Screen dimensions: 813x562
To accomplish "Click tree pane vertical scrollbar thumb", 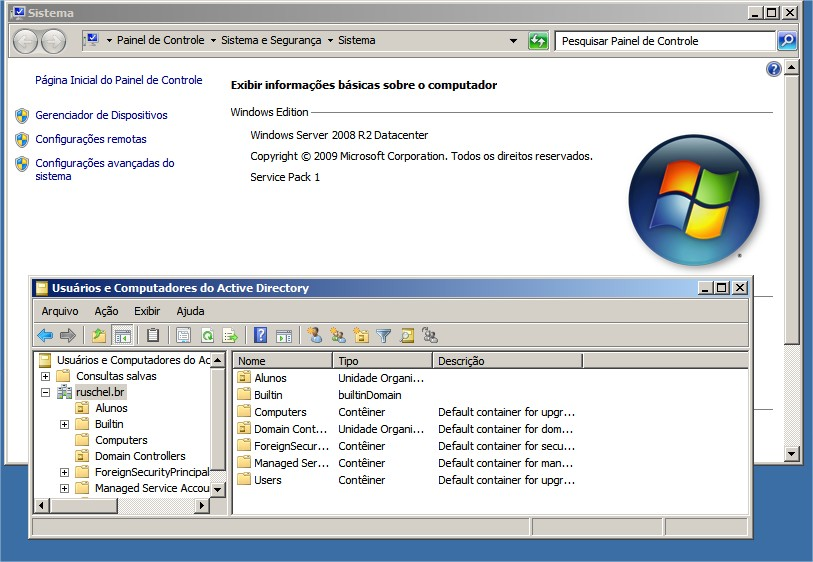I will (x=218, y=418).
